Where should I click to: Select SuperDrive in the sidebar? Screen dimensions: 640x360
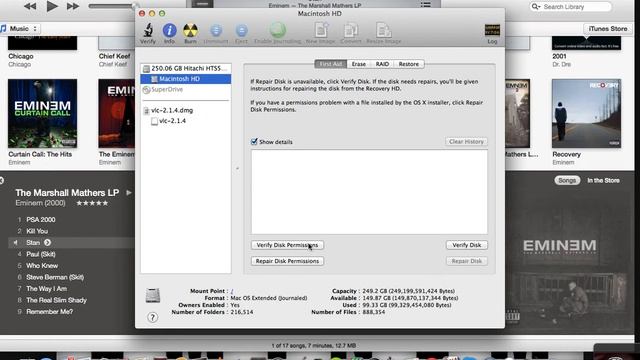(186, 89)
